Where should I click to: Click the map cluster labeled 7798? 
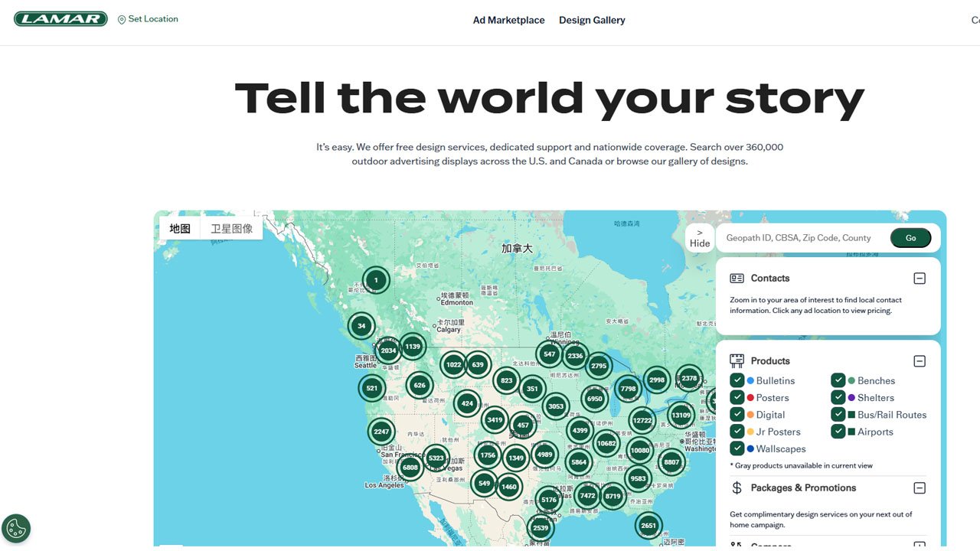(x=629, y=389)
